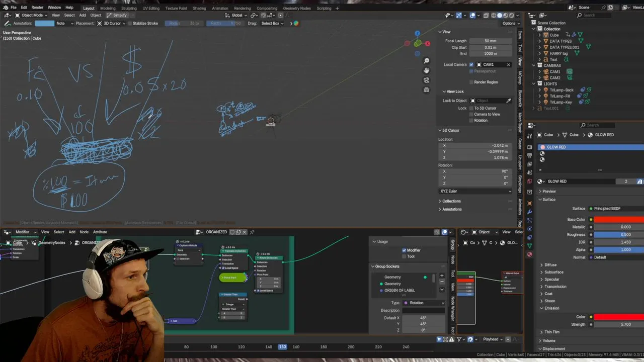
Task: Click frame 150 playhead marker in timeline
Action: [282, 346]
